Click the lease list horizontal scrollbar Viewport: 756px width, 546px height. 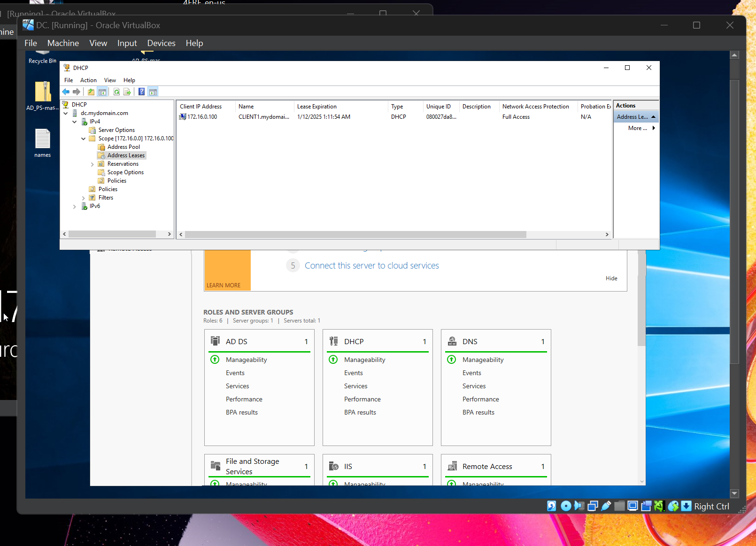(x=355, y=234)
